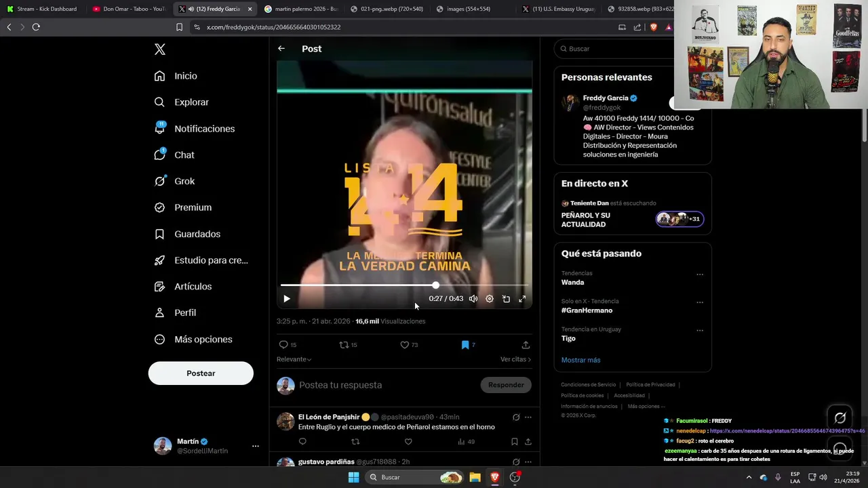Mute the video volume icon
868x488 pixels.
tap(473, 299)
